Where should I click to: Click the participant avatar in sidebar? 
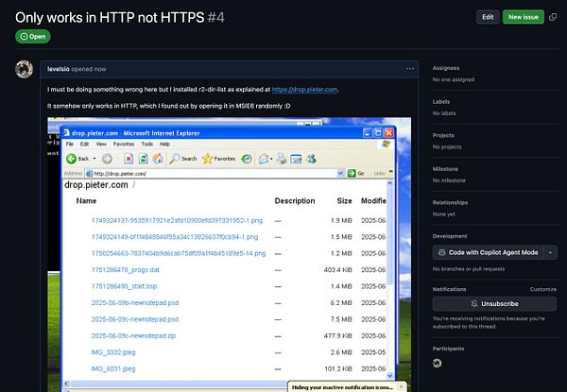[438, 363]
